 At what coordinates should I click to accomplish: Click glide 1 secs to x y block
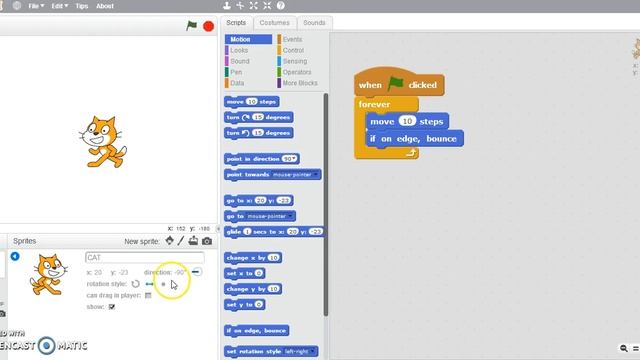click(274, 232)
